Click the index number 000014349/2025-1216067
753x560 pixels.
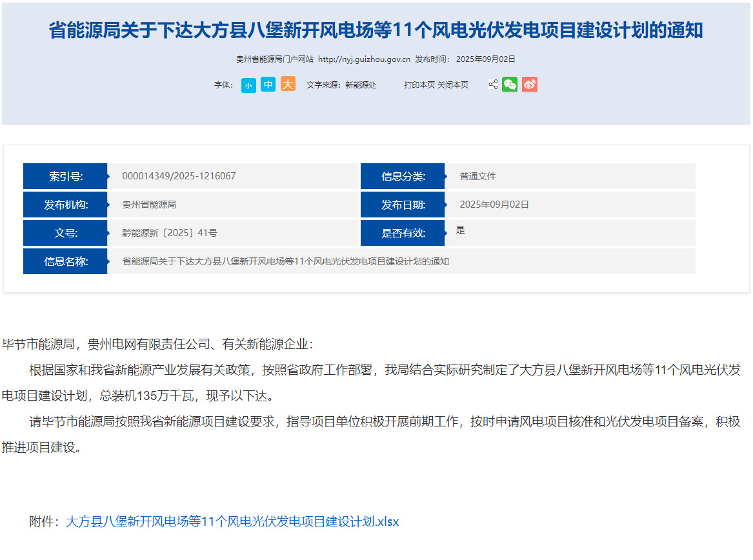point(179,176)
